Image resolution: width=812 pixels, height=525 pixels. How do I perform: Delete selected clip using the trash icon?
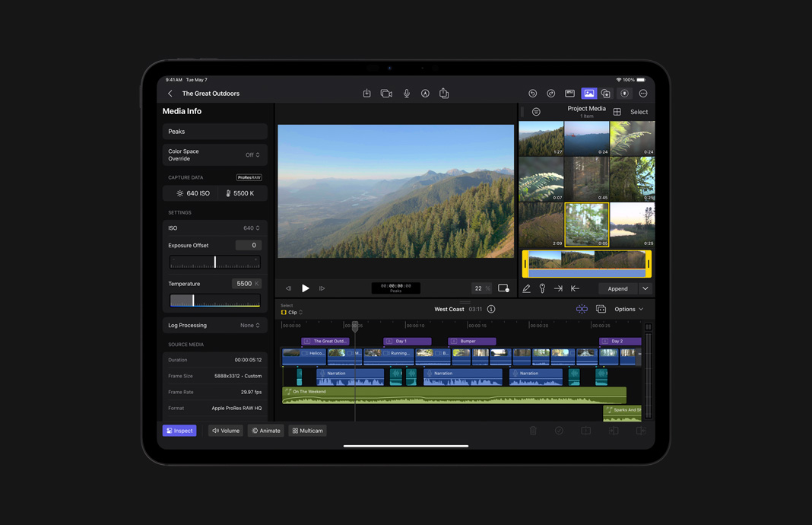pyautogui.click(x=533, y=430)
